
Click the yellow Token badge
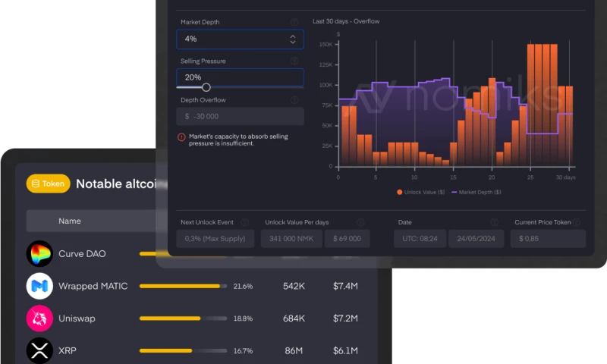48,184
